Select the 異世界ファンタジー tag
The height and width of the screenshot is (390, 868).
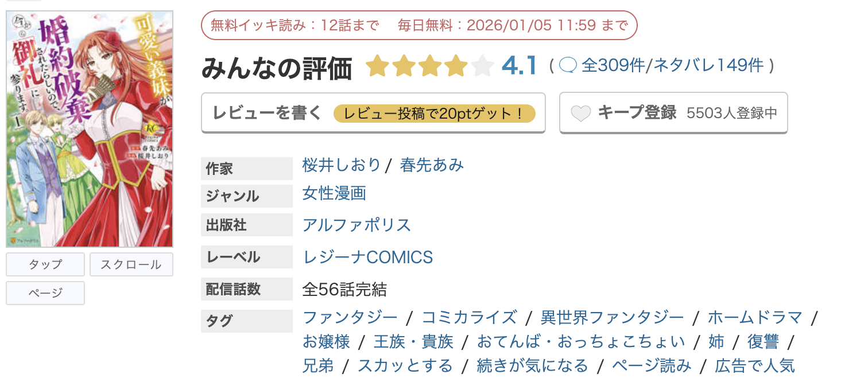tap(612, 317)
